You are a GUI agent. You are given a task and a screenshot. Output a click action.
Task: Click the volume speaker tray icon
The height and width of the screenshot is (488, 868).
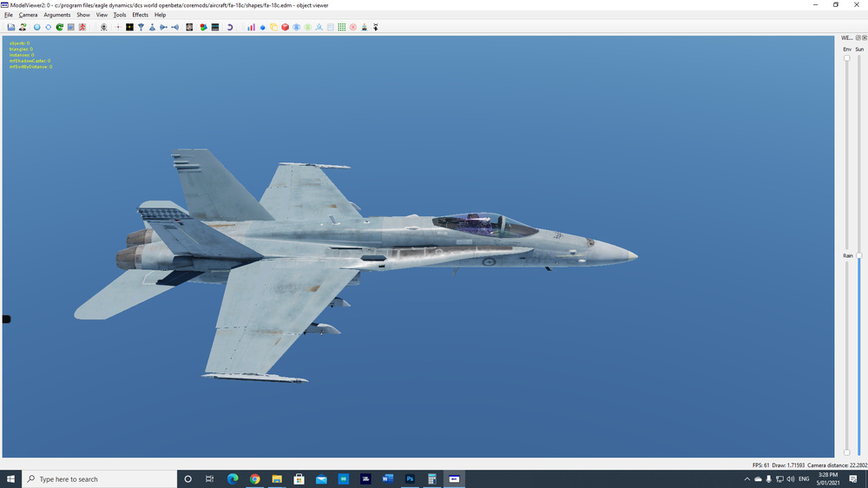tap(791, 479)
